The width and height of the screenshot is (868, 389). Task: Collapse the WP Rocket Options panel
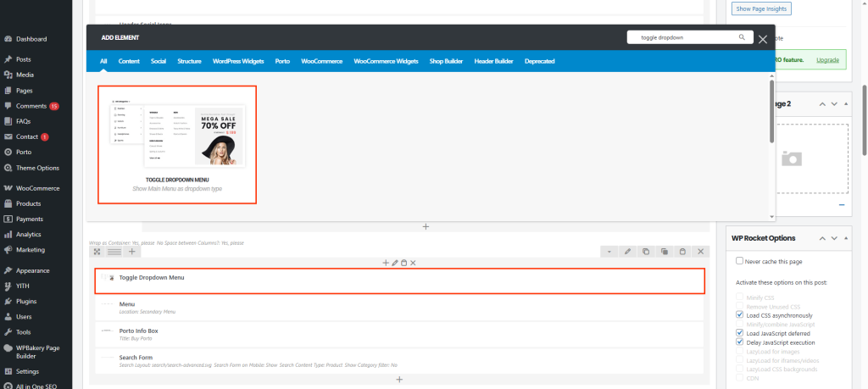pos(821,238)
